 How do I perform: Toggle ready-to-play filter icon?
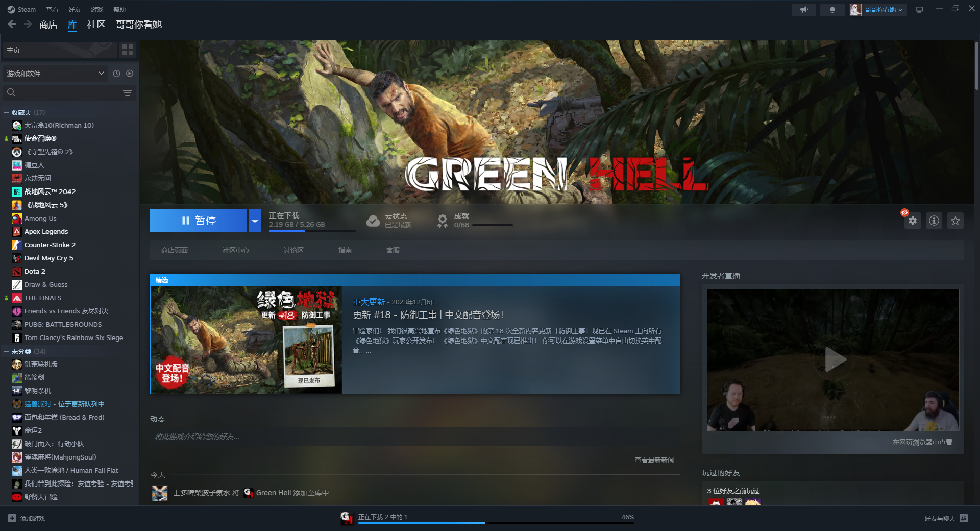[130, 74]
